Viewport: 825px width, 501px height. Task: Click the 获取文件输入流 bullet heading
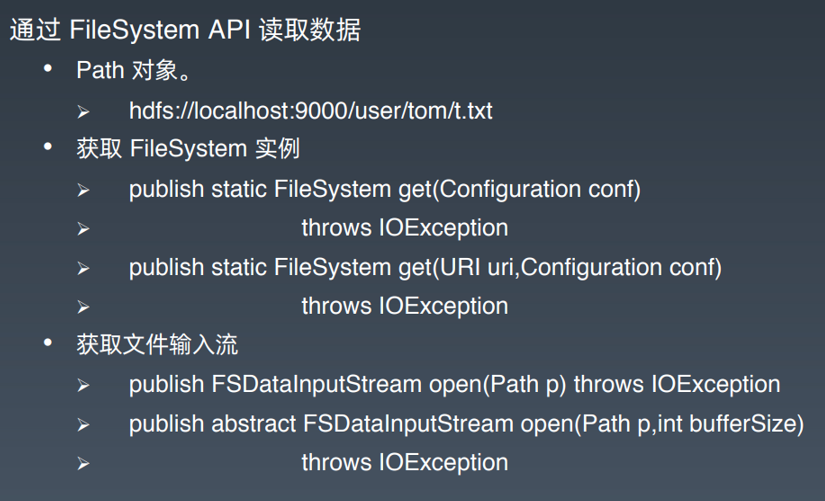(x=157, y=345)
